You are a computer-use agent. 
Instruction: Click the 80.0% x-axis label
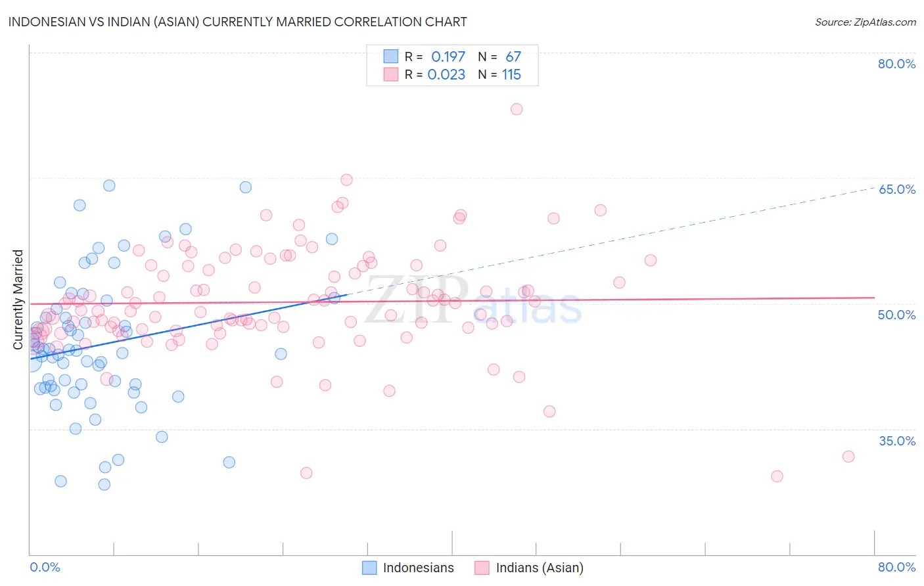click(x=896, y=567)
